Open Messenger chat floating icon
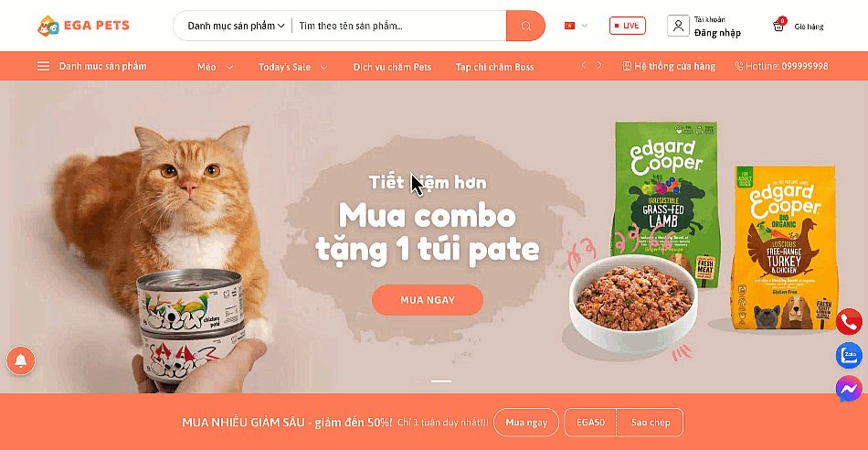 [x=849, y=389]
